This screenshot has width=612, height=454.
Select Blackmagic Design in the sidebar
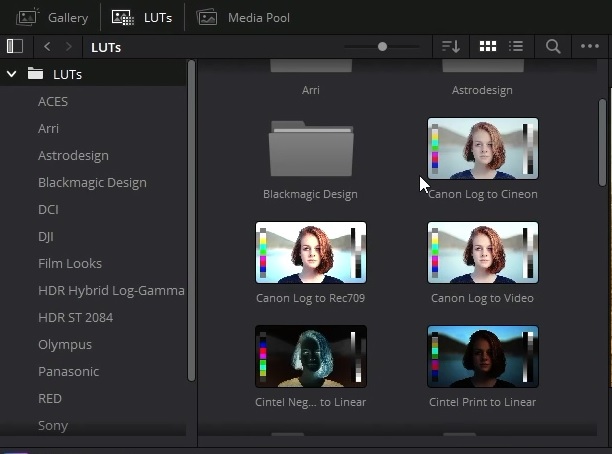point(93,182)
